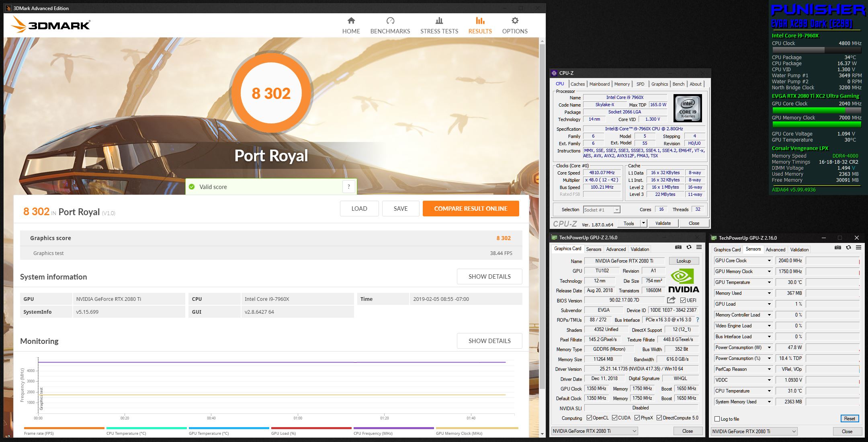Click Compare Result Online button

point(471,208)
